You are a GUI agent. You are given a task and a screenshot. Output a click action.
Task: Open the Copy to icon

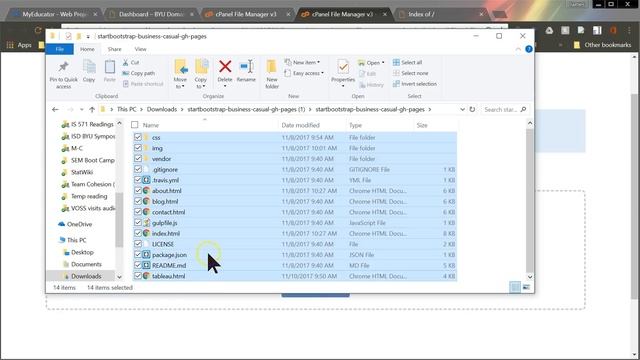pyautogui.click(x=201, y=67)
